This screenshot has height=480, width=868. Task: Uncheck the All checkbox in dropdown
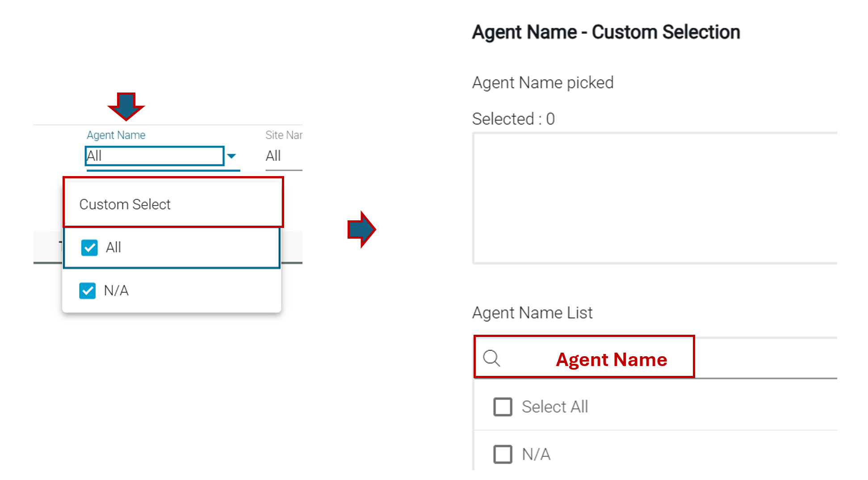coord(89,248)
